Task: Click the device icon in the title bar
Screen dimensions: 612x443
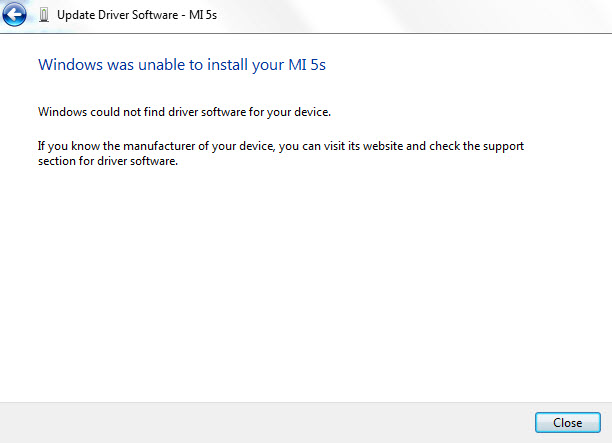Action: click(x=43, y=15)
